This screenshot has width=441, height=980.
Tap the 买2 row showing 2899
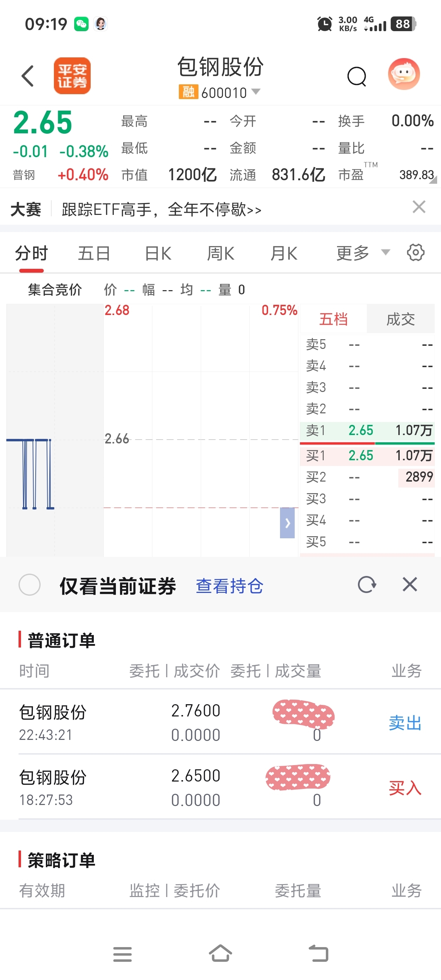tap(367, 477)
